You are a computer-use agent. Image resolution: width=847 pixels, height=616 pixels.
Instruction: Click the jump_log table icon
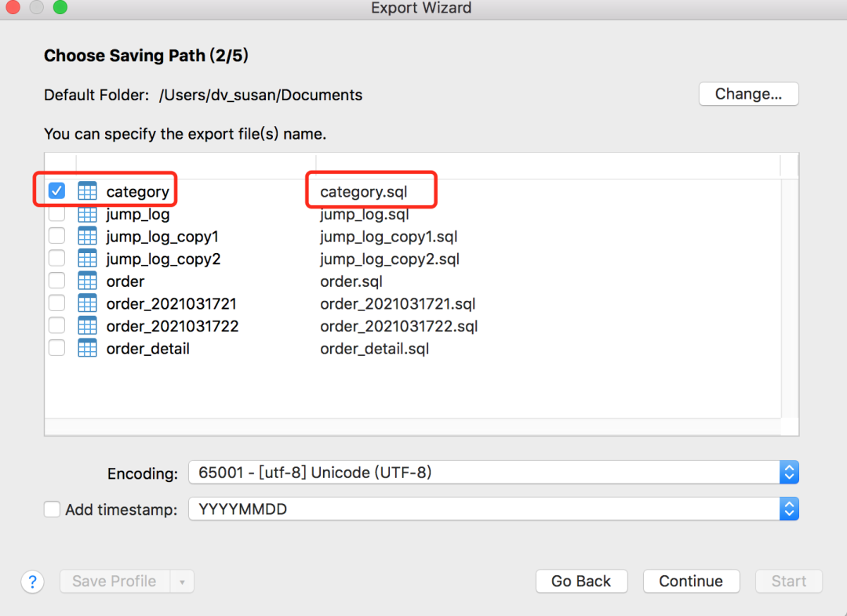(x=87, y=214)
